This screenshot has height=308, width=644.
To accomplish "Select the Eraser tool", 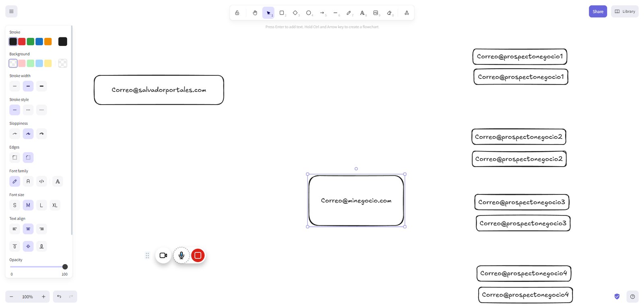I will 389,13.
